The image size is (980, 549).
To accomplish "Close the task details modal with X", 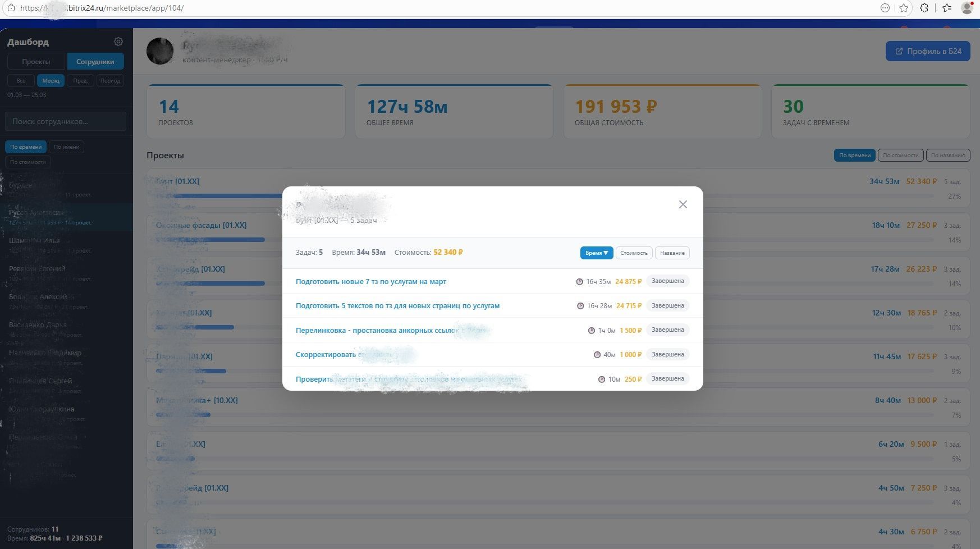I will (x=683, y=204).
